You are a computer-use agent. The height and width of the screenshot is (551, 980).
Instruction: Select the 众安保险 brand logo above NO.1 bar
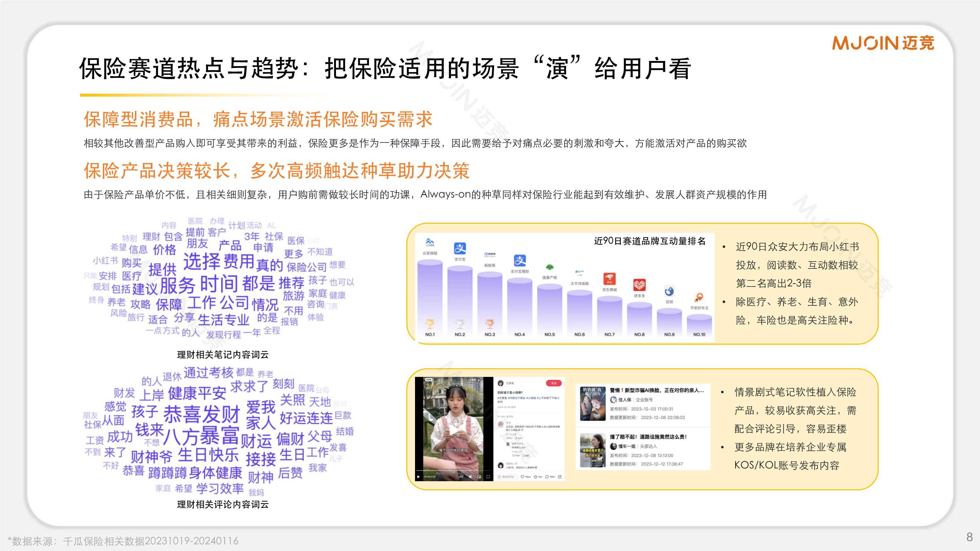[430, 242]
